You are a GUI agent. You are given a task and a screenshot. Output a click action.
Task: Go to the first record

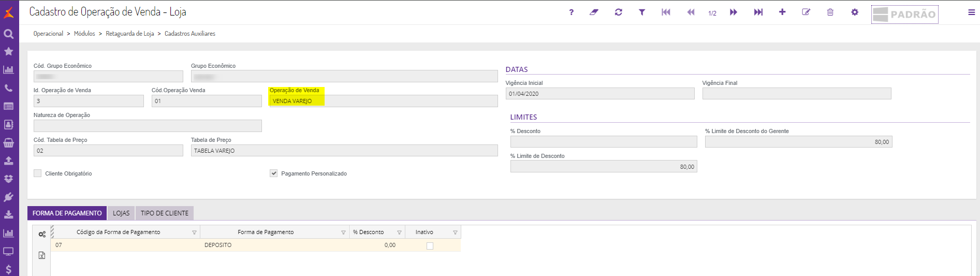pos(666,12)
